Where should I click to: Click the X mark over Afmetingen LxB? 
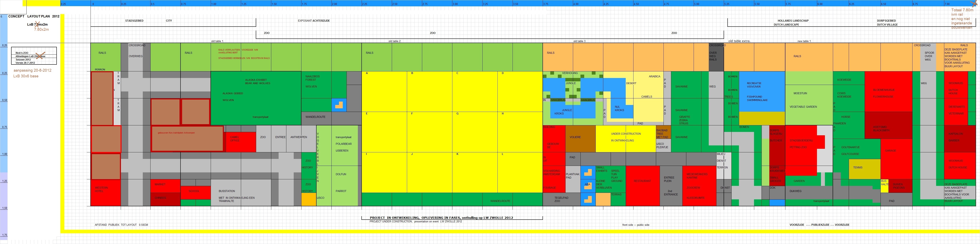(40, 56)
